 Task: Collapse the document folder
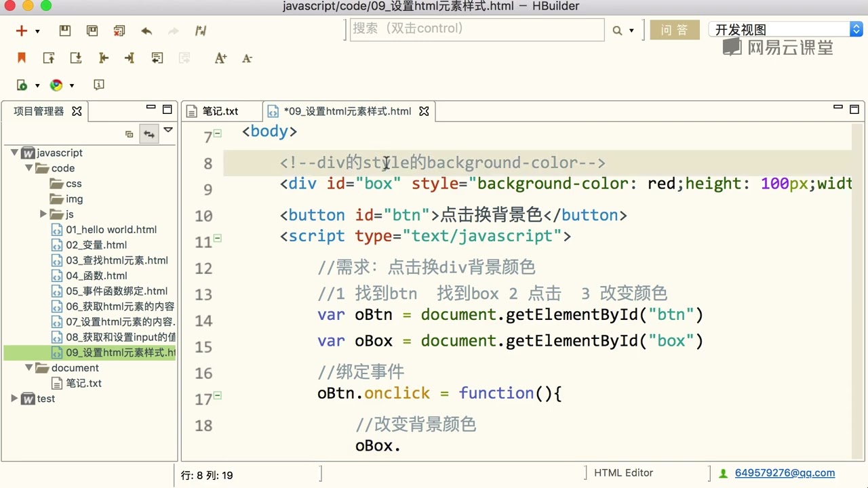(29, 367)
